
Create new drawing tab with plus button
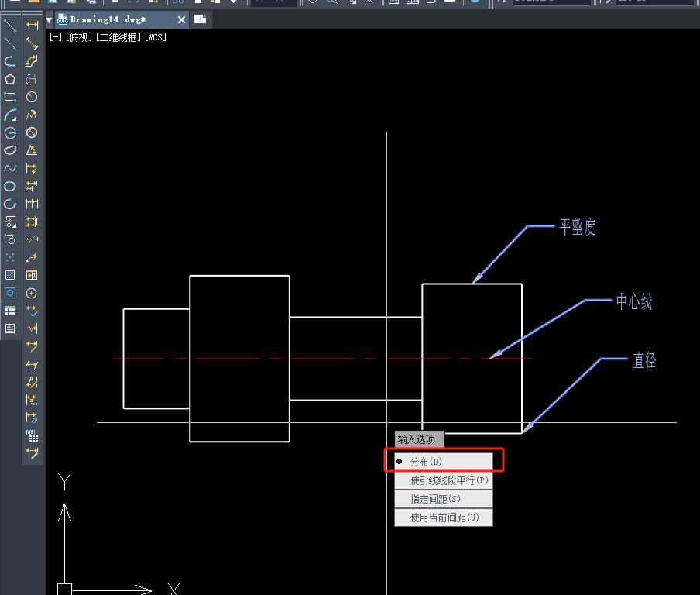click(x=200, y=19)
